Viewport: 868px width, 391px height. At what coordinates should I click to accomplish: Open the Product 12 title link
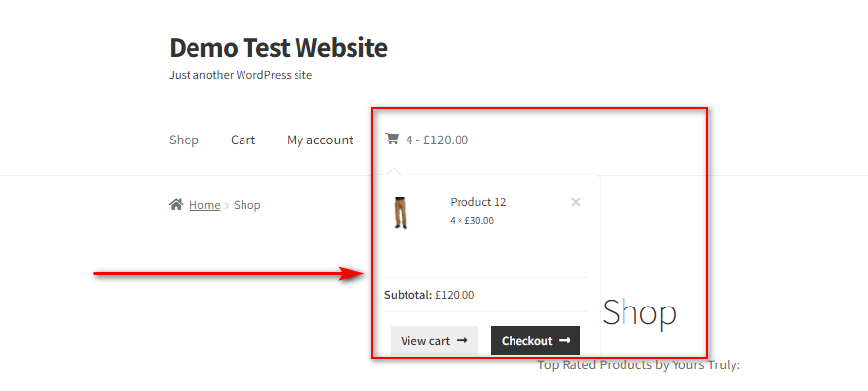pyautogui.click(x=478, y=202)
